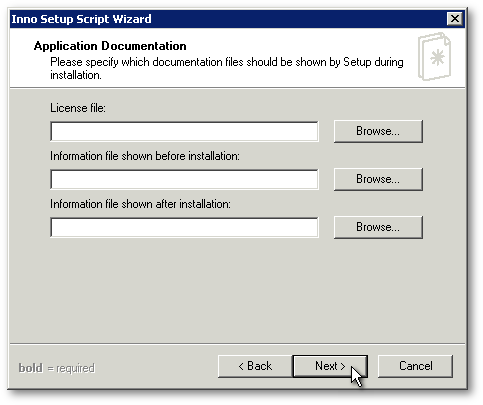Browse for the before-installation information file
The image size is (483, 405).
click(378, 179)
